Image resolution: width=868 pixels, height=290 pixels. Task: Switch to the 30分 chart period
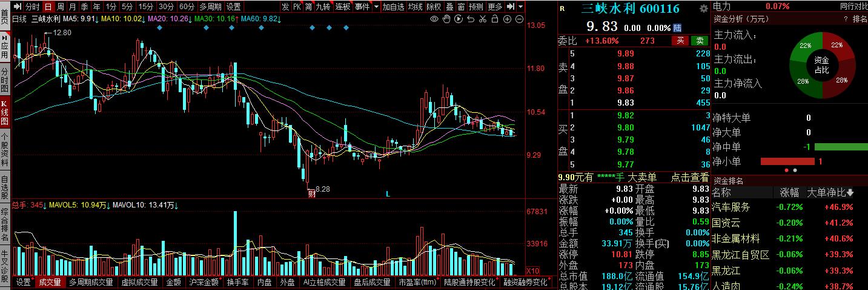pyautogui.click(x=166, y=7)
